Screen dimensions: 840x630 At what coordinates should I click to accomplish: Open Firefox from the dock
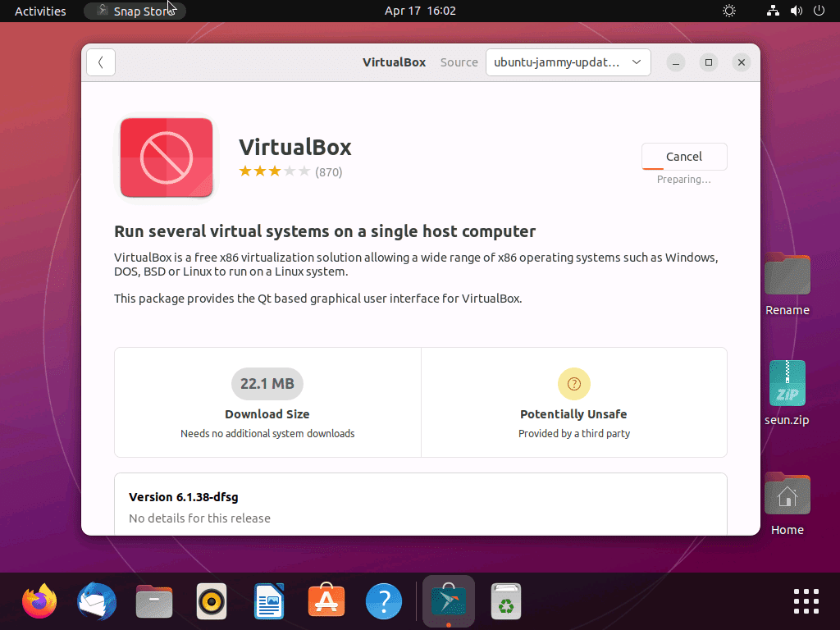(x=39, y=601)
